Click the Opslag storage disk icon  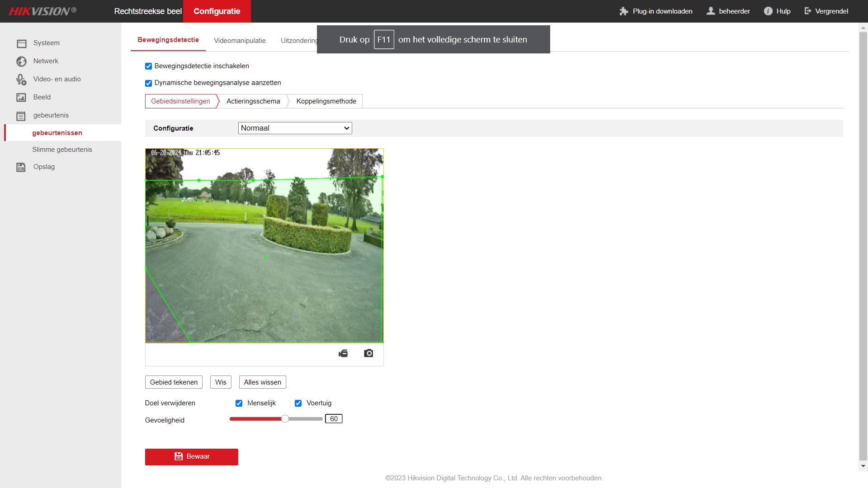(21, 167)
